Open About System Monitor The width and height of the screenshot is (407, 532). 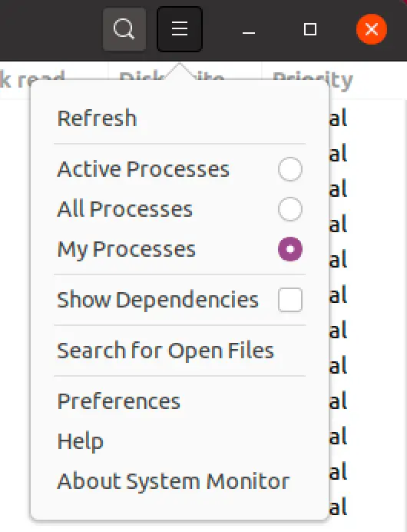(x=180, y=481)
